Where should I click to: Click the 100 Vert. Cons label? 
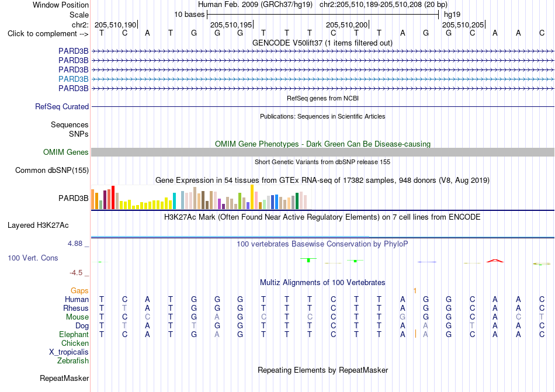pyautogui.click(x=33, y=258)
